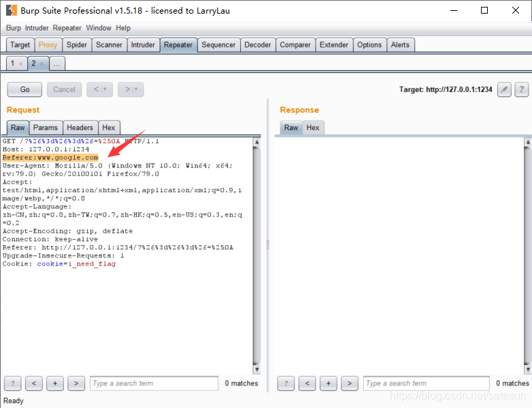Click the Burp Suite logo icon in title bar

(12, 10)
